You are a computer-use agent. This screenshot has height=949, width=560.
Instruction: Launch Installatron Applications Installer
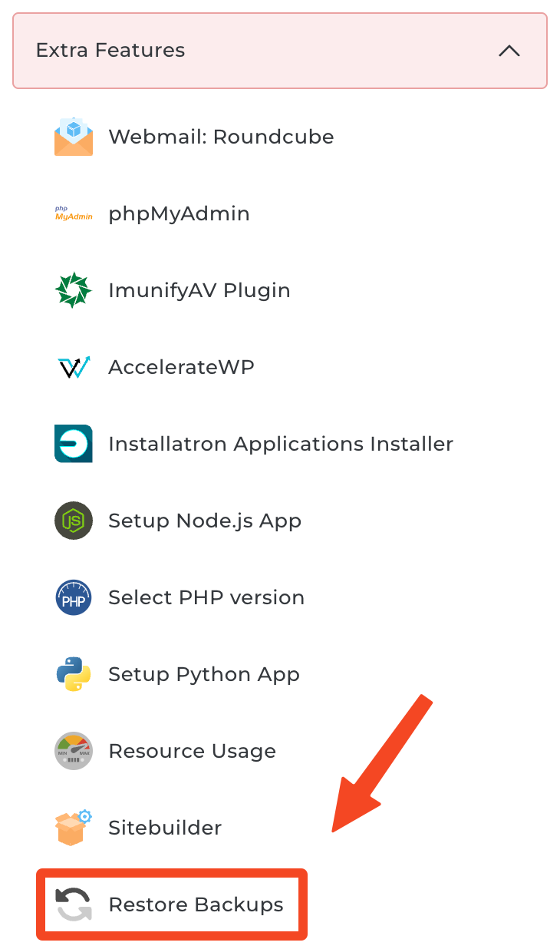[281, 444]
